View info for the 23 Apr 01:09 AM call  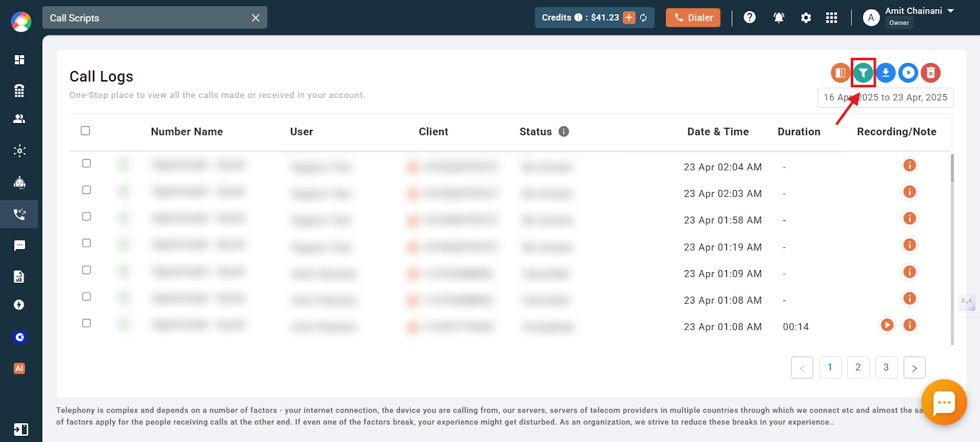[910, 272]
